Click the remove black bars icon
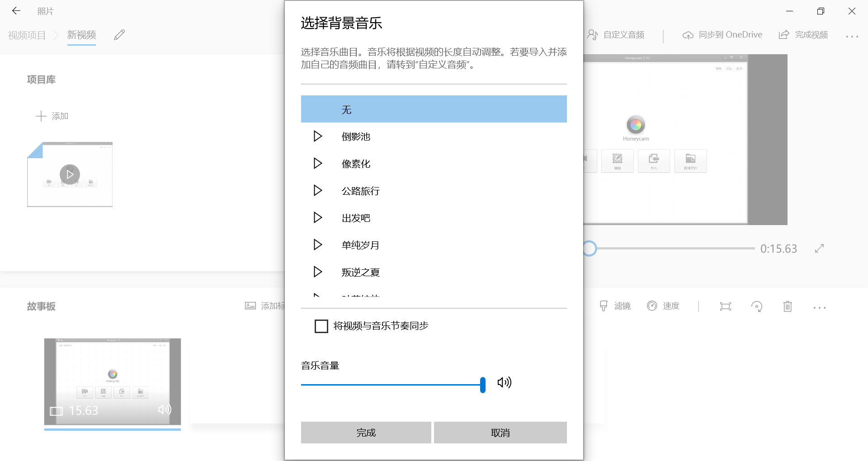Image resolution: width=868 pixels, height=461 pixels. coord(725,306)
